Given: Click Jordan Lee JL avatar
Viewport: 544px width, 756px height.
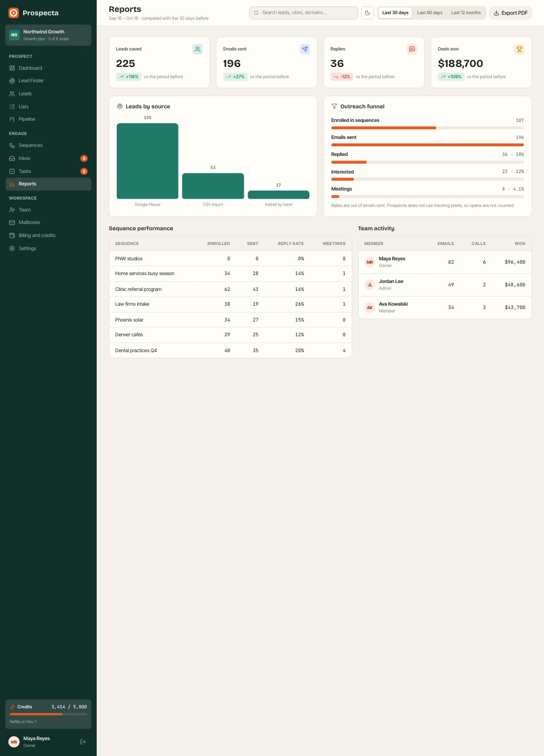Looking at the screenshot, I should click(x=370, y=285).
